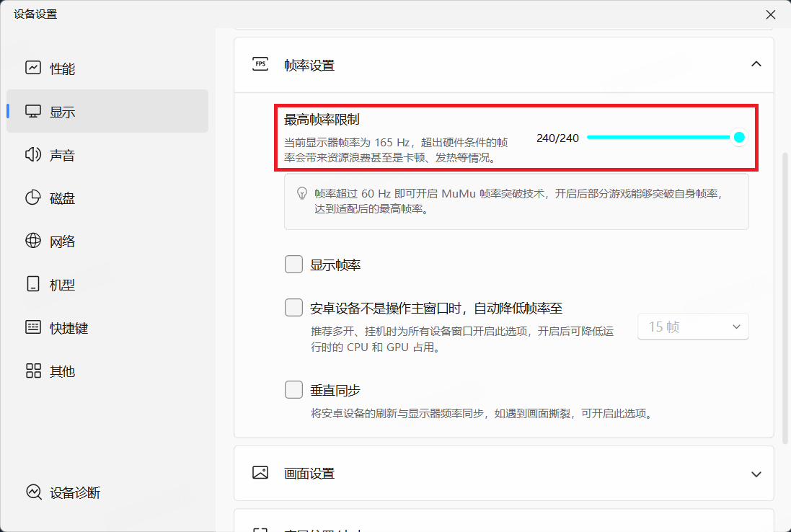Click the 快捷键 keyboard icon
The height and width of the screenshot is (532, 791).
pyautogui.click(x=33, y=327)
